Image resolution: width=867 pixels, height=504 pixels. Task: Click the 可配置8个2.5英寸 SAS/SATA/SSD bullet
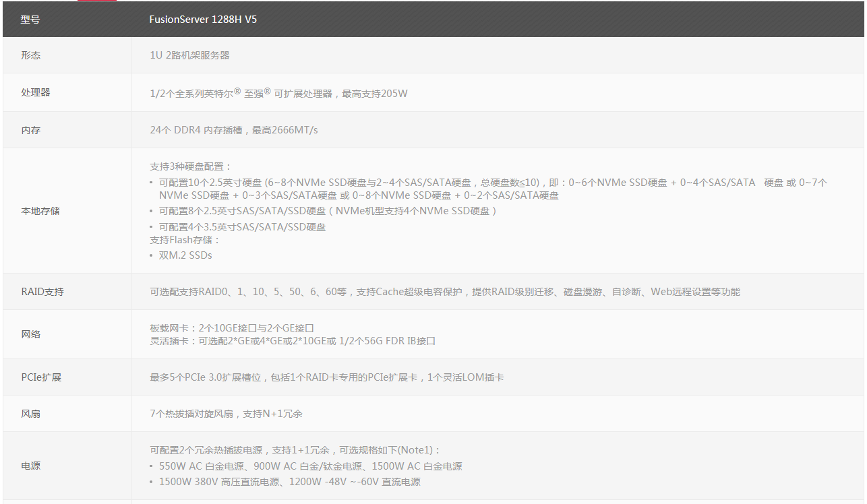tap(323, 211)
